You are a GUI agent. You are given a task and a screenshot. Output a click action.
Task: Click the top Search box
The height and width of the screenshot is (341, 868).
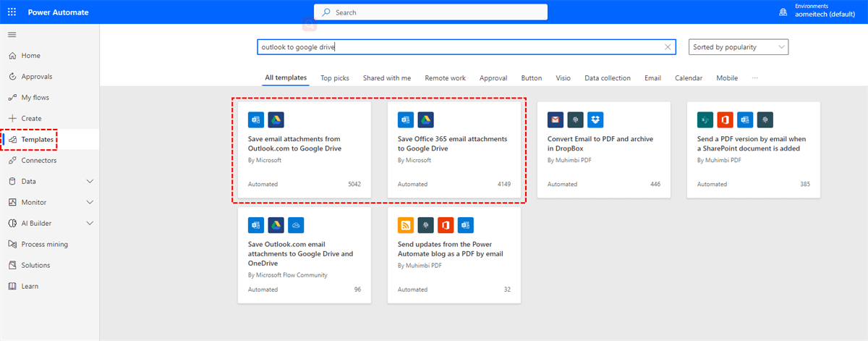(x=430, y=12)
